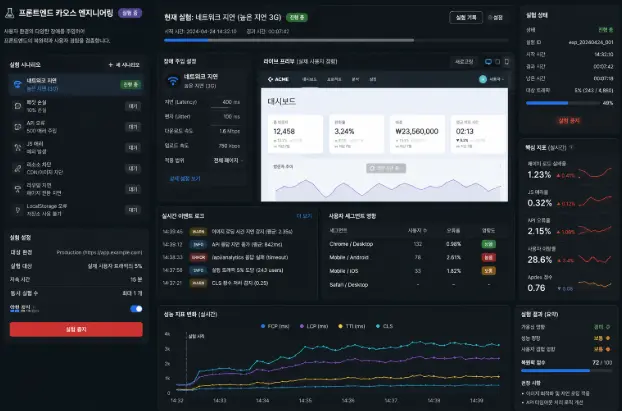Toggle the safety mode switch in 실험 설정
622x411 pixels.
tap(136, 309)
